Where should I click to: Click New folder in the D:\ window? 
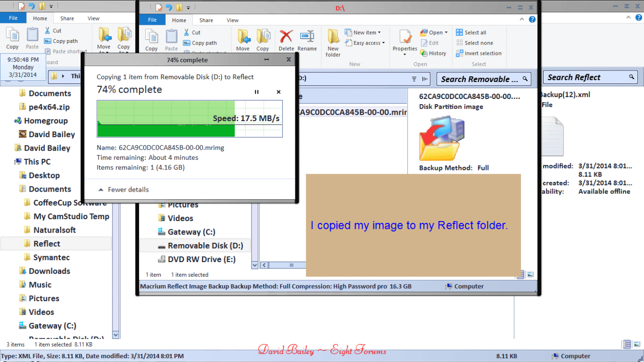point(333,43)
